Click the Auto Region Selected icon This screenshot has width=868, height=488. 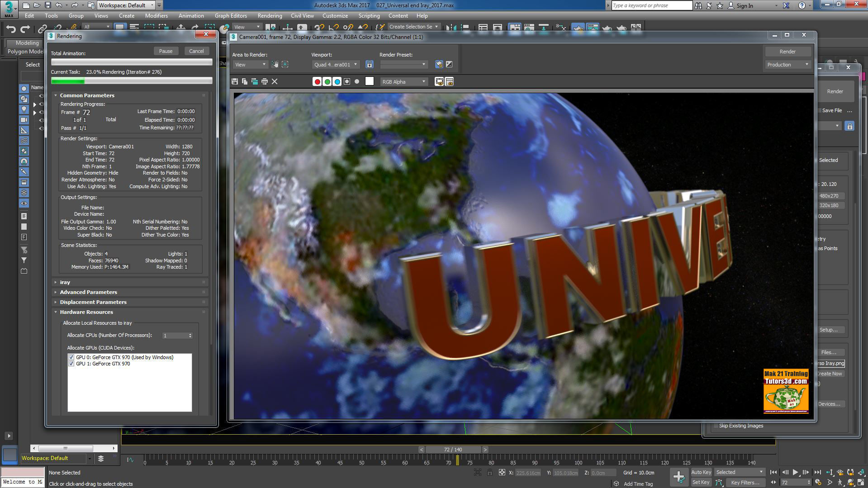[285, 64]
